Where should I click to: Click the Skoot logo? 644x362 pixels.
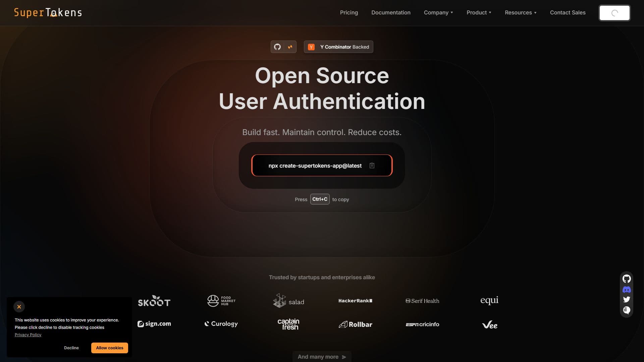[x=154, y=301]
